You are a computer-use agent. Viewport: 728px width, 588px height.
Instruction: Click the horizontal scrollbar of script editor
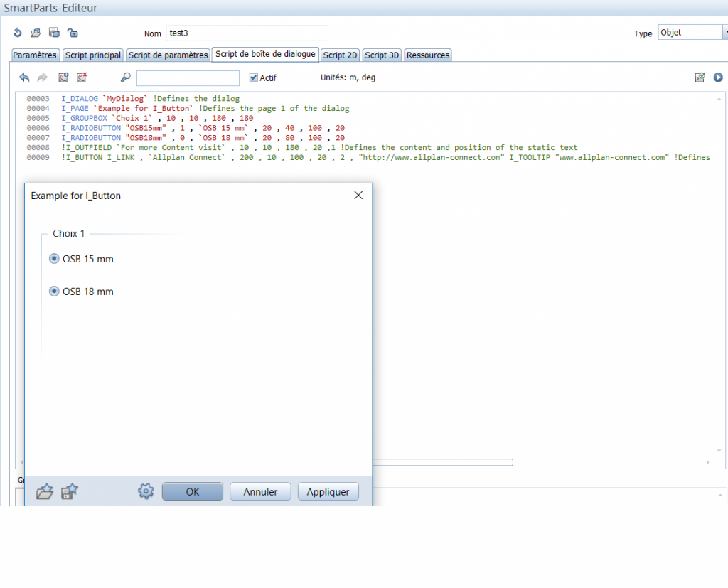442,462
